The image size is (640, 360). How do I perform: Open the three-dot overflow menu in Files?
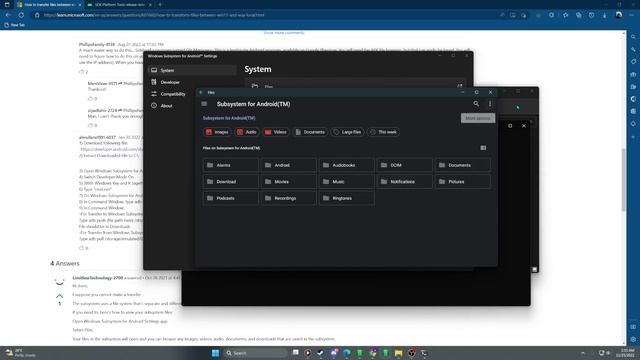pyautogui.click(x=490, y=104)
